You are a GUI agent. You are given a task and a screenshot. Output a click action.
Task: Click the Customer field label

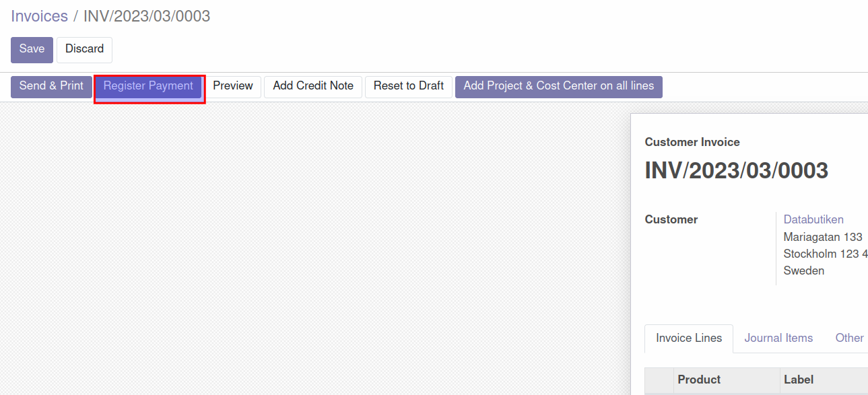pos(671,219)
